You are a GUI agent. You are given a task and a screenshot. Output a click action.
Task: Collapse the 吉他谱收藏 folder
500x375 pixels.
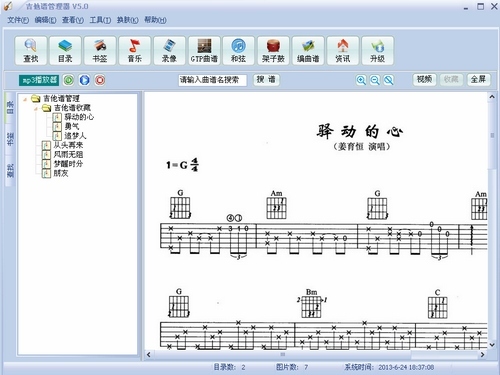click(x=35, y=108)
